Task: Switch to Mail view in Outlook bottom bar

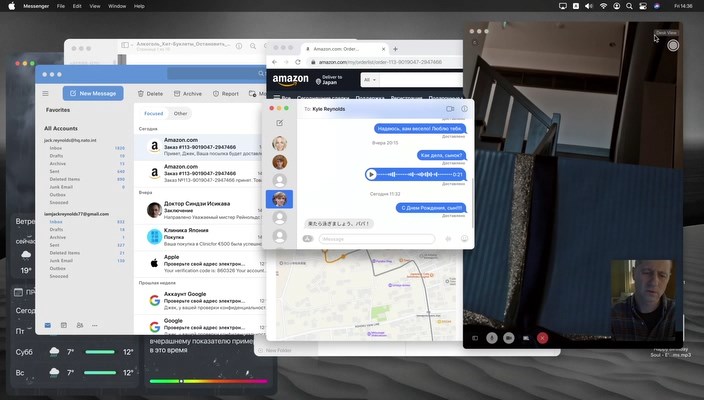Action: 48,325
